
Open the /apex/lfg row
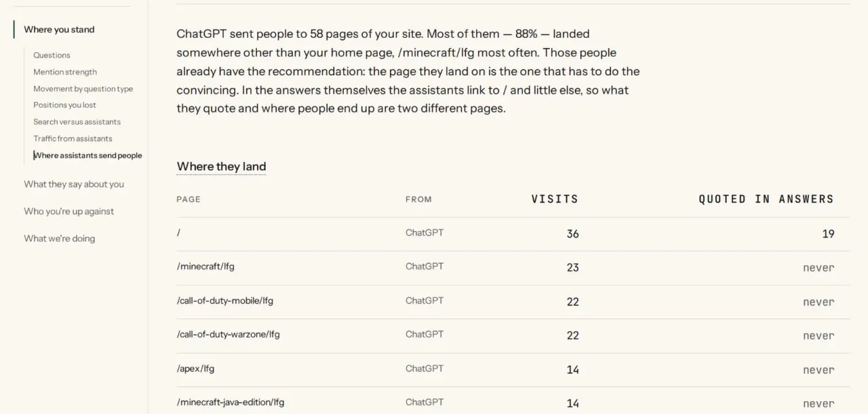pyautogui.click(x=513, y=370)
